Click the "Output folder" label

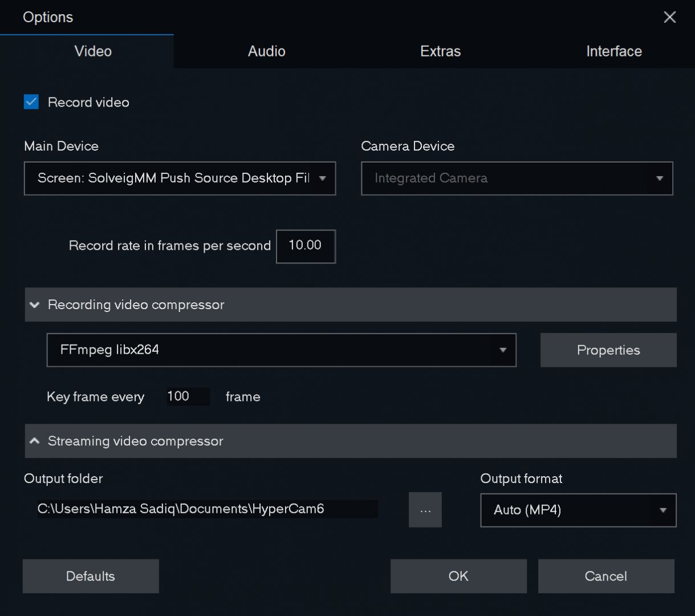coord(63,479)
